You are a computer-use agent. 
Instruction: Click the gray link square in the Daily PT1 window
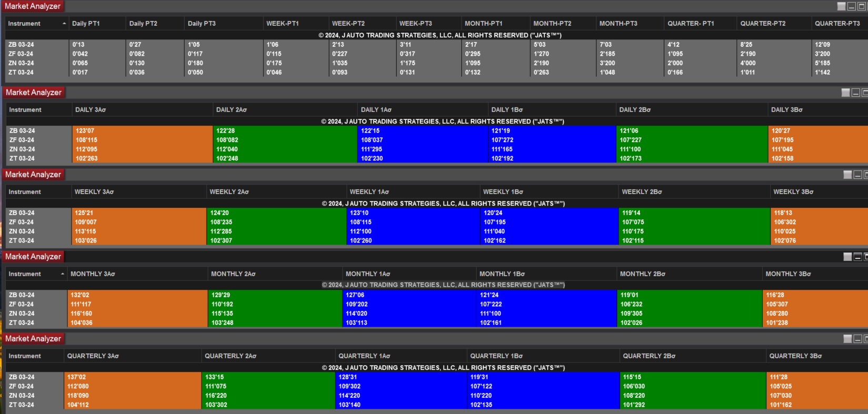tap(842, 6)
